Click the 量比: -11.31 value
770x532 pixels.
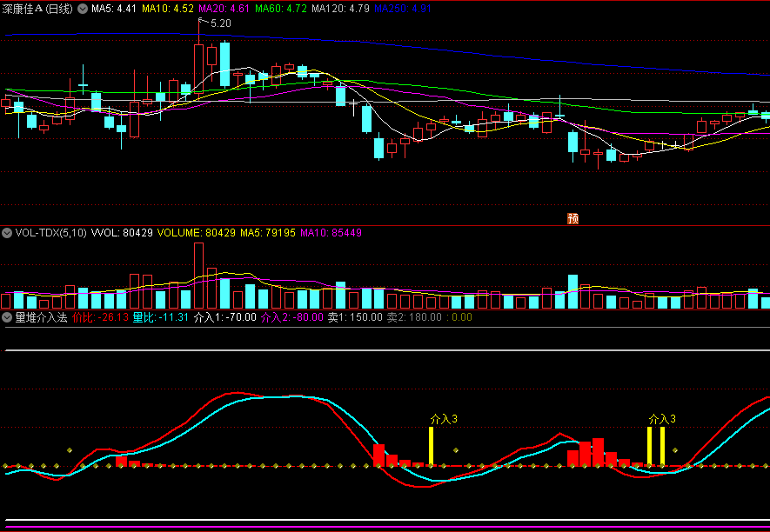tap(161, 317)
